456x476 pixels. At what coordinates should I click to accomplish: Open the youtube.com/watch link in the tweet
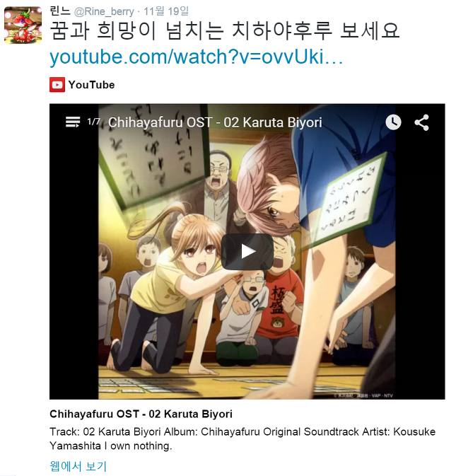[196, 57]
